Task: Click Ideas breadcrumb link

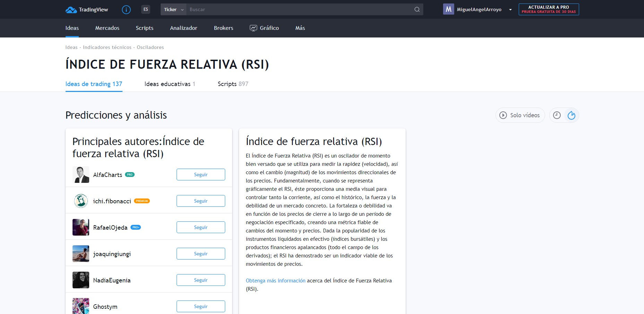Action: pos(71,47)
